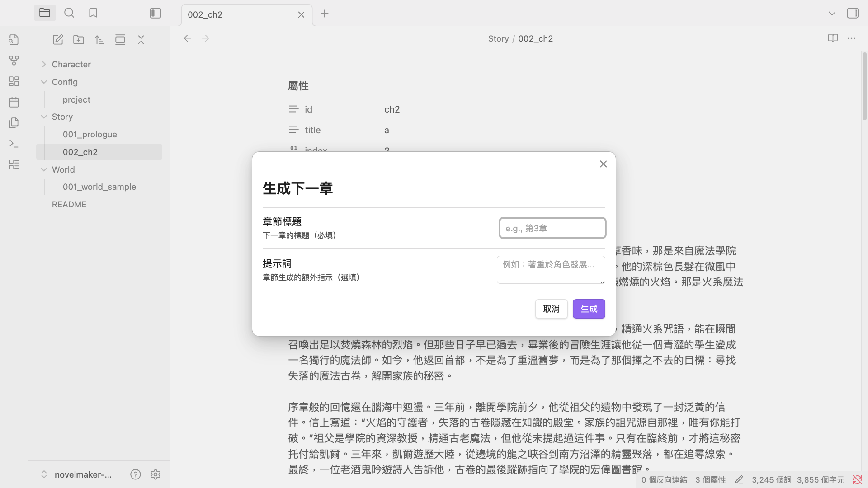Open the command palette terminal icon
This screenshot has width=868, height=488.
point(14,144)
